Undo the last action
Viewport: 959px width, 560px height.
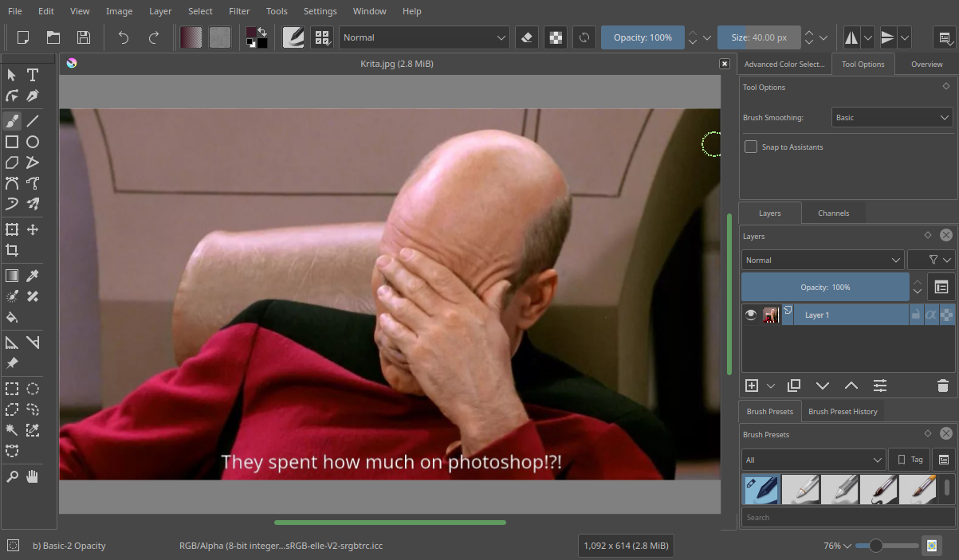[x=124, y=37]
